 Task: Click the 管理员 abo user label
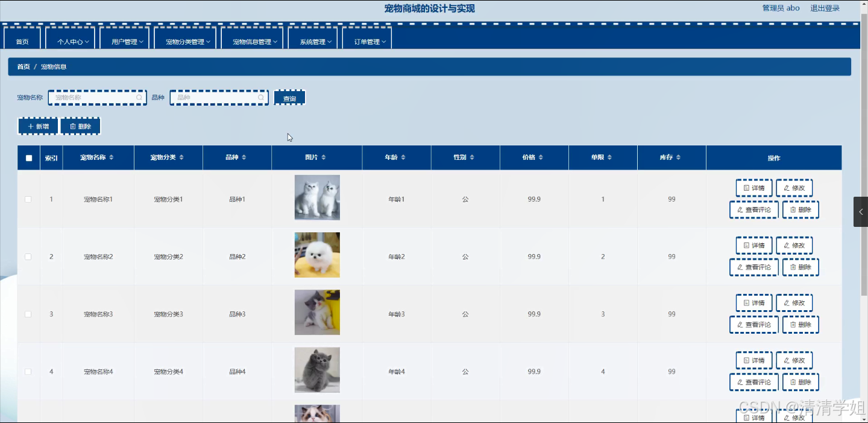[781, 8]
